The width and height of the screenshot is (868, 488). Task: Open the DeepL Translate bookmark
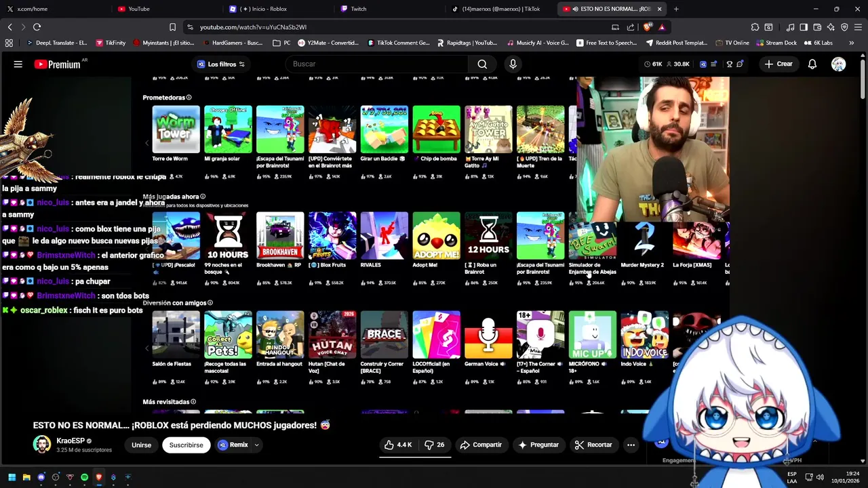tap(57, 43)
